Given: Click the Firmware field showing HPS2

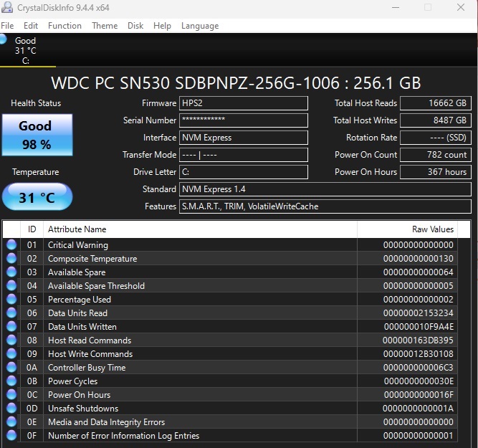Looking at the screenshot, I should click(243, 103).
